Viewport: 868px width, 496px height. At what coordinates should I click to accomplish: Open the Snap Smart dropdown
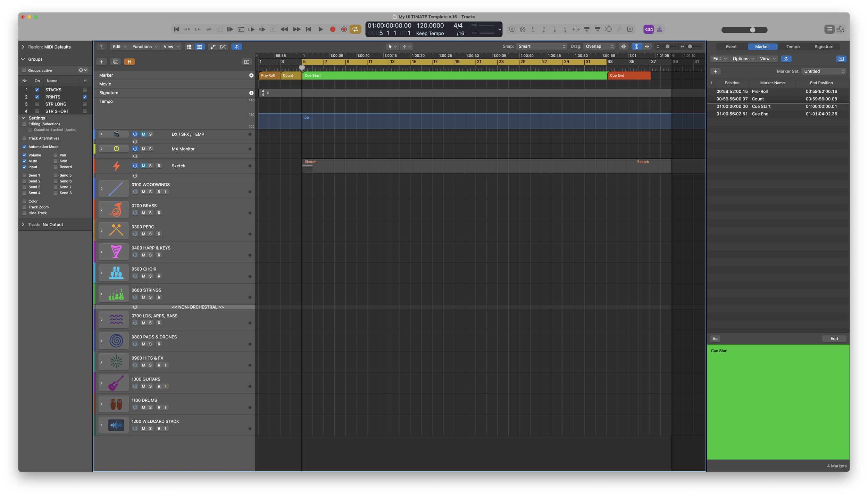(541, 47)
